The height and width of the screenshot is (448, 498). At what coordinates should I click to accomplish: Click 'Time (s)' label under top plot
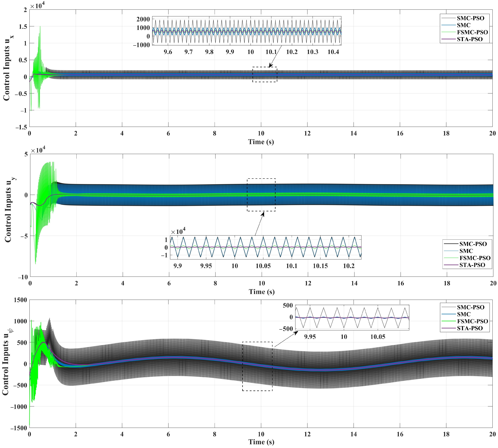(261, 142)
